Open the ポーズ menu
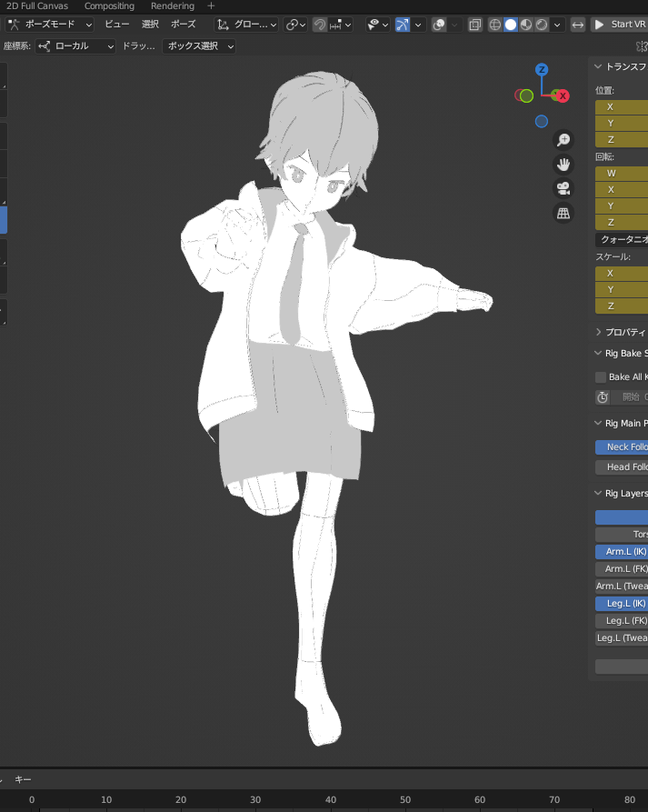This screenshot has width=648, height=812. coord(184,25)
